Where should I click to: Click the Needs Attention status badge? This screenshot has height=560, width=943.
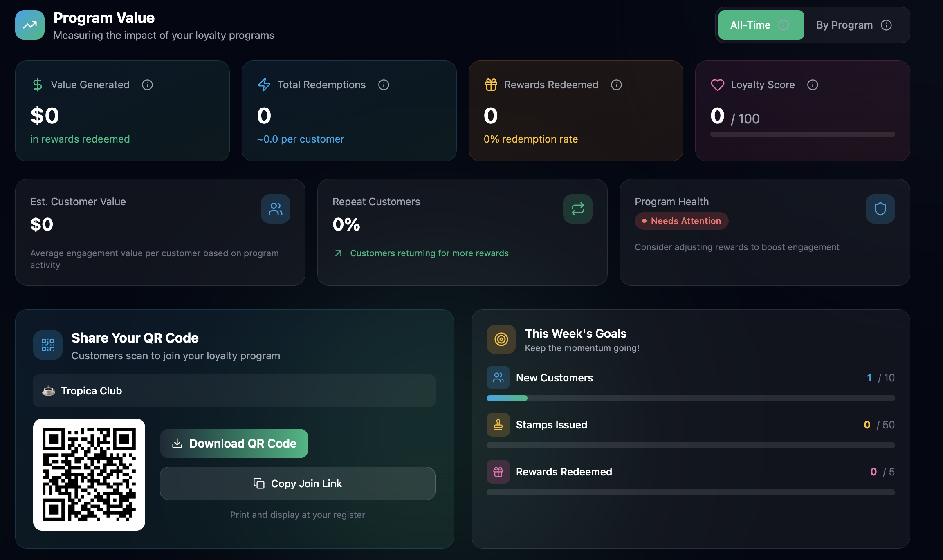click(681, 221)
